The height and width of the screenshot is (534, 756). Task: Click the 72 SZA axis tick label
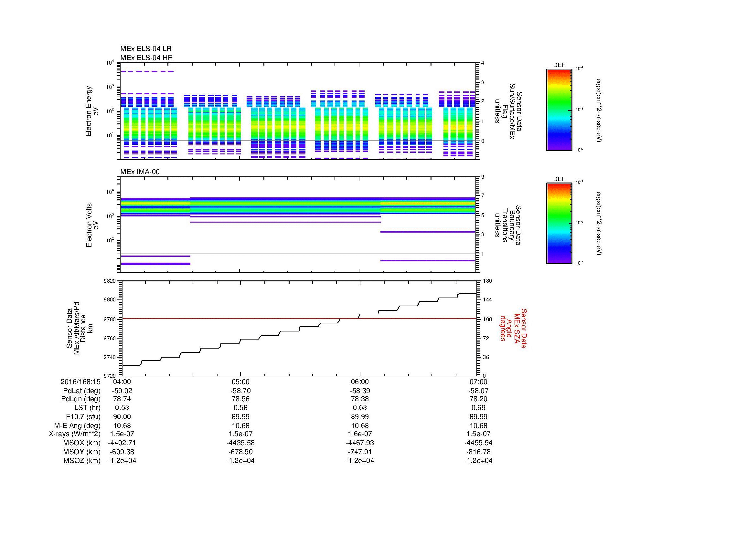[x=486, y=338]
